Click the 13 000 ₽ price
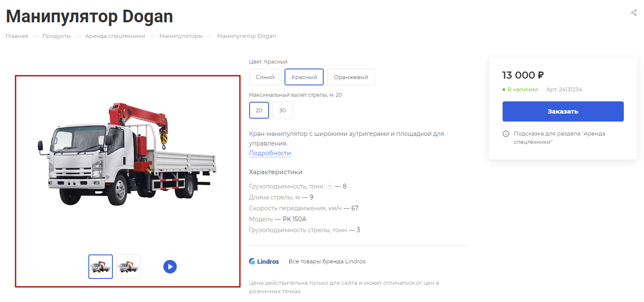The width and height of the screenshot is (644, 302). tap(523, 75)
